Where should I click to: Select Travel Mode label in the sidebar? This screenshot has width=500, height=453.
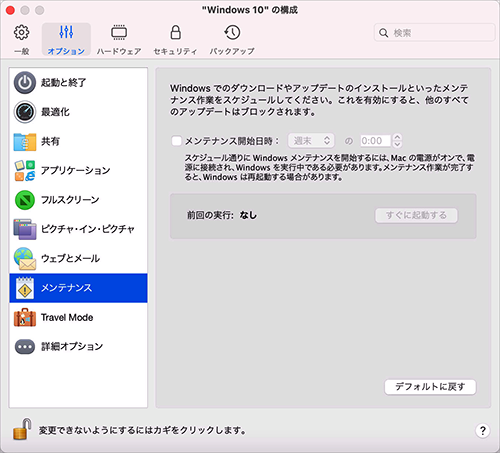pyautogui.click(x=67, y=317)
